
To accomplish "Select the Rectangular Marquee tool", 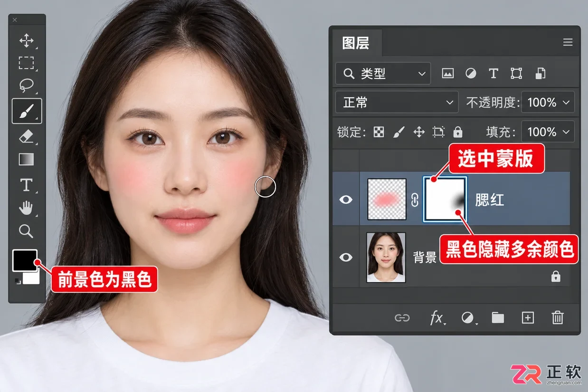I will point(26,63).
